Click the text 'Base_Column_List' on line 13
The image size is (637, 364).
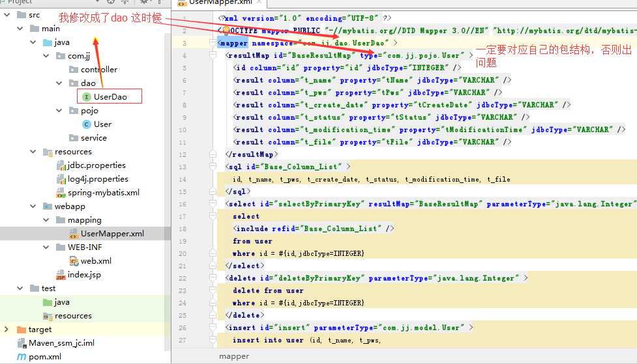click(300, 167)
